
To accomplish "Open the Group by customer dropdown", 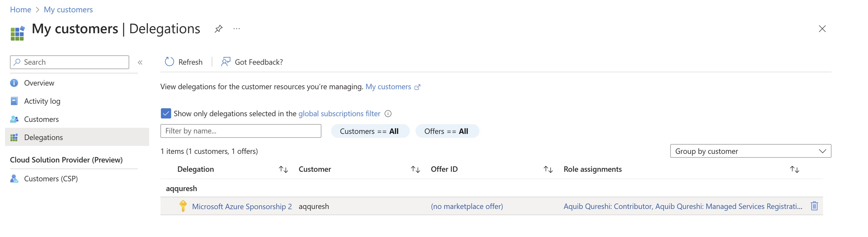I will click(x=750, y=151).
